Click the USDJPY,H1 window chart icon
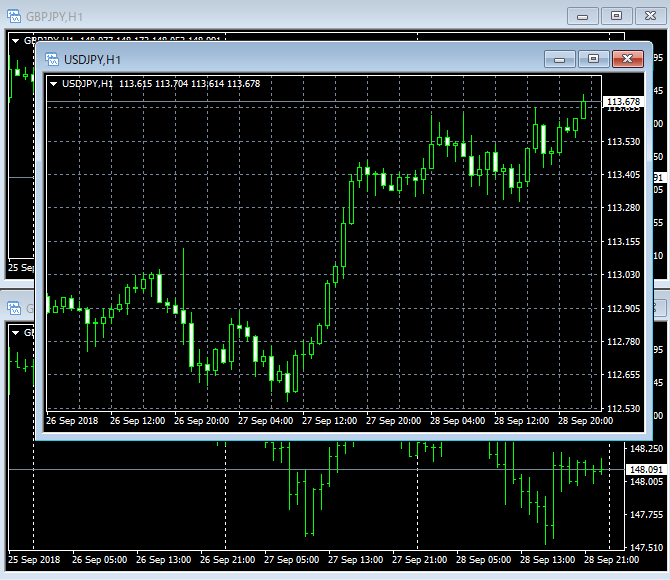Image resolution: width=670 pixels, height=580 pixels. click(51, 59)
